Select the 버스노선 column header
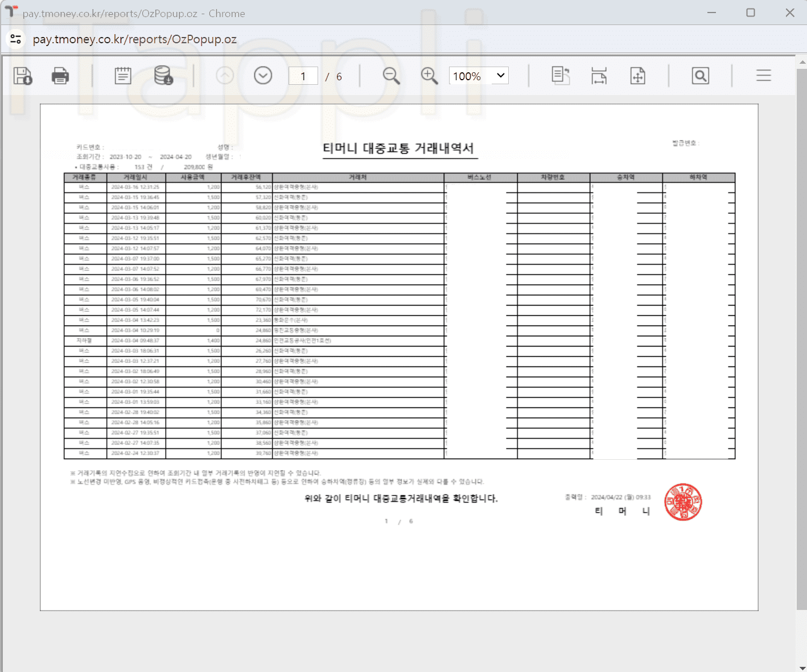 480,178
